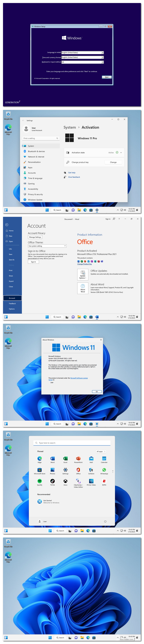Click Sign in at top of Word window
This screenshot has width=144, height=644.
(108, 219)
